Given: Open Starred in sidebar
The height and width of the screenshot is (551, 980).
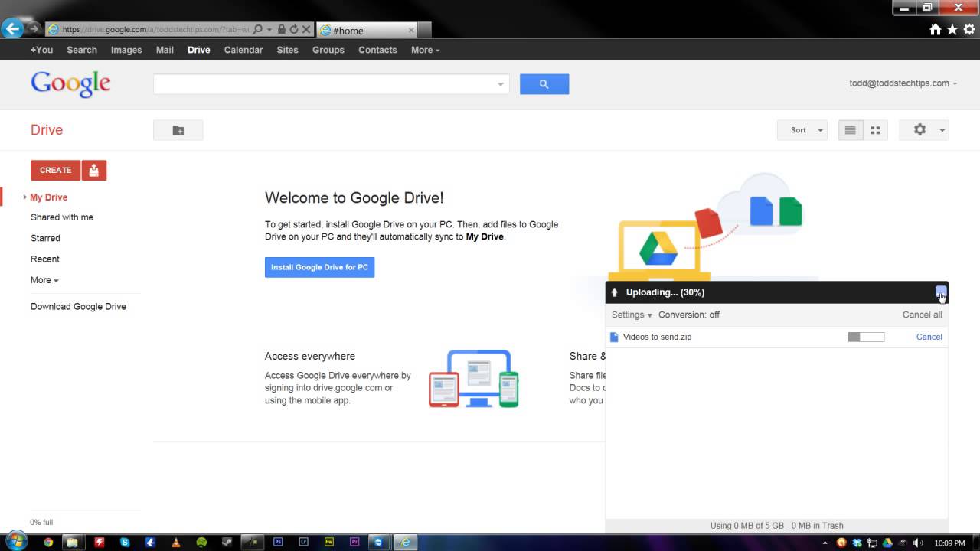Looking at the screenshot, I should coord(45,238).
